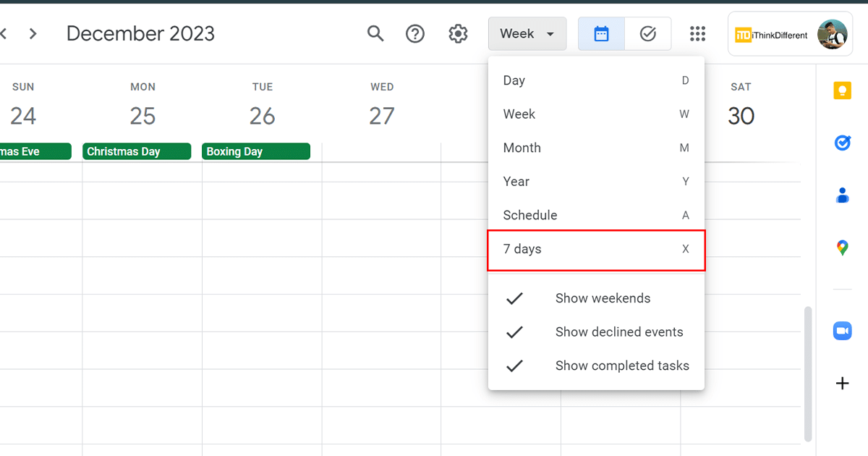This screenshot has height=456, width=868.
Task: Click the vertical calendar scrollbar
Action: (808, 373)
